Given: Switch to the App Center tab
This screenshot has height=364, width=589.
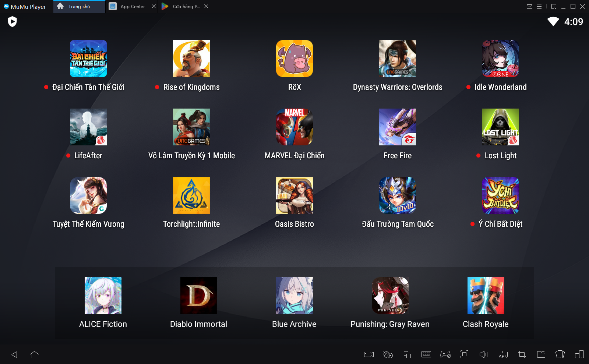Looking at the screenshot, I should pos(132,7).
